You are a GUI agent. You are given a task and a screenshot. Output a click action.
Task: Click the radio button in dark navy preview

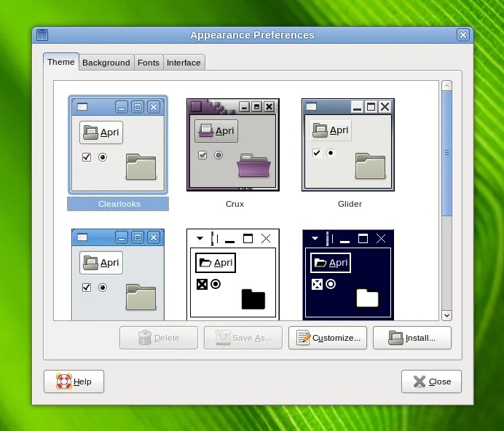coord(331,284)
